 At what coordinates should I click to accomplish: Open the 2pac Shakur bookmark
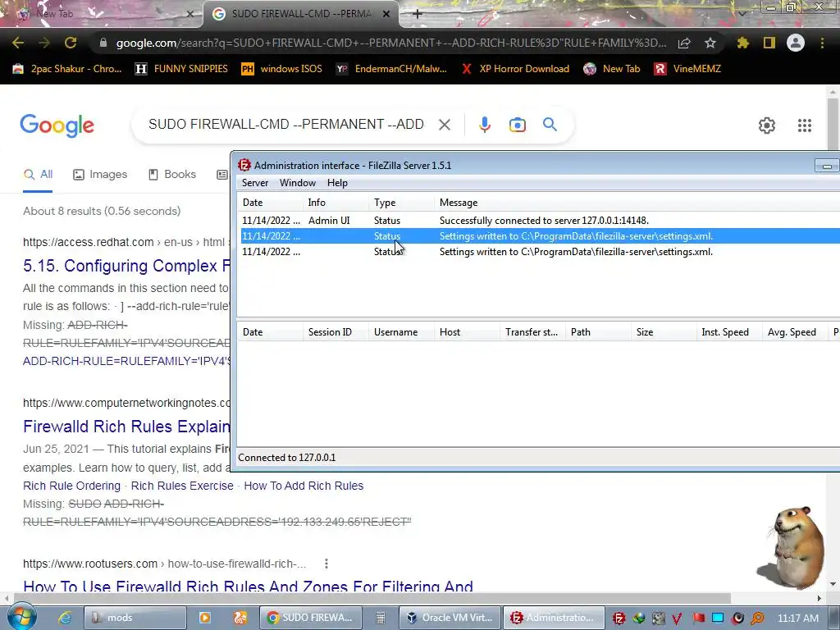[67, 69]
